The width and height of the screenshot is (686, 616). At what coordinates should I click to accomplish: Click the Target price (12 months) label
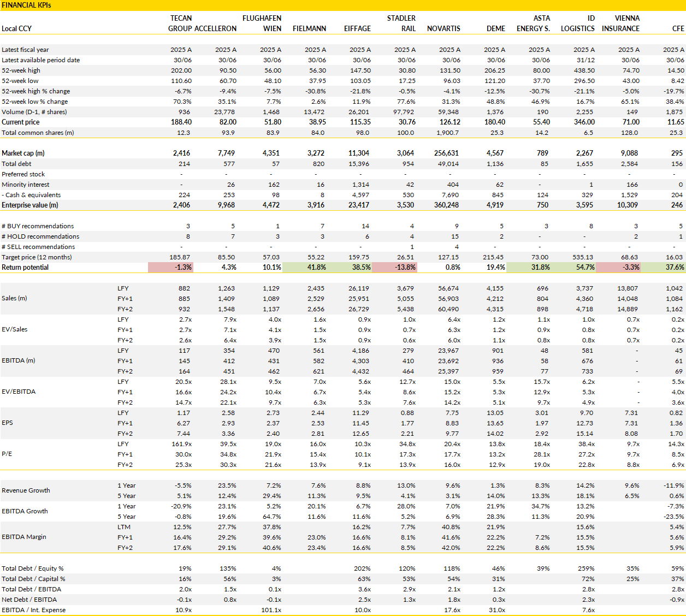[37, 257]
